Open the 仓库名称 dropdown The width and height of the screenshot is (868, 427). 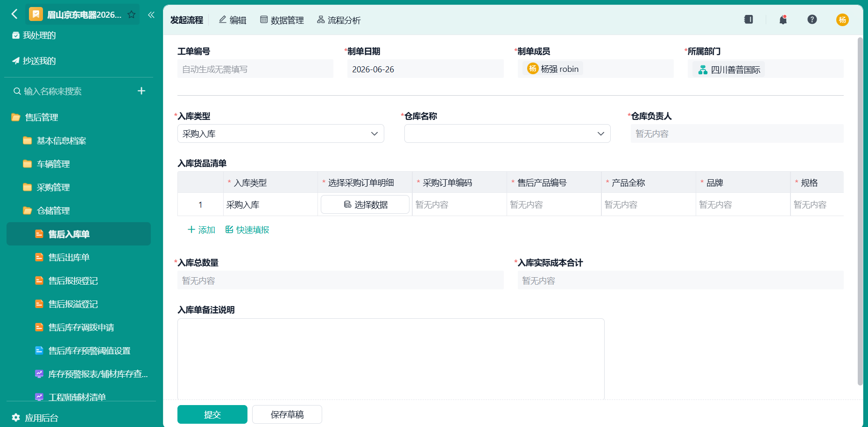tap(508, 133)
